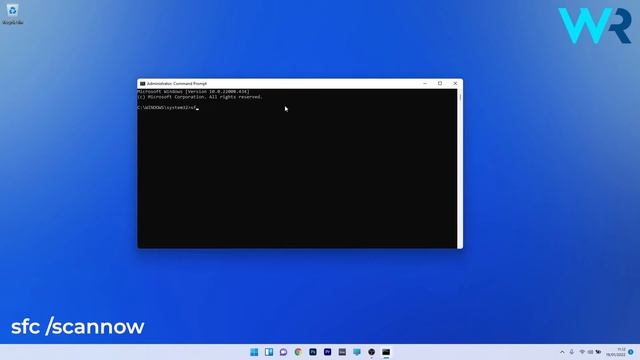The width and height of the screenshot is (640, 360).
Task: Click the Command Prompt vertical scrollbar
Action: [460, 168]
